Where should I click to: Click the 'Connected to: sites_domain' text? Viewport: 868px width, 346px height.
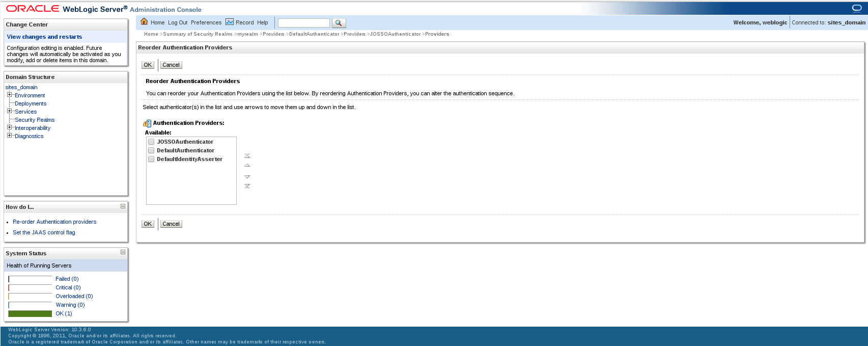tap(828, 22)
